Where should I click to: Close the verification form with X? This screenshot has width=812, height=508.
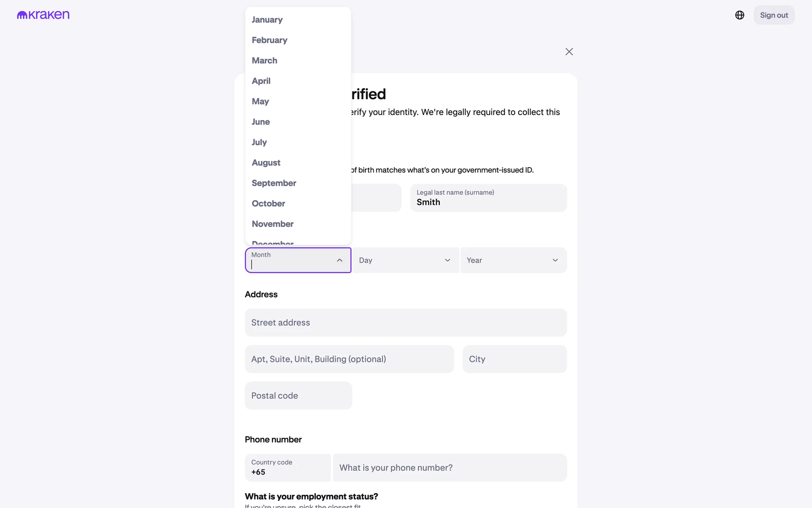(x=569, y=52)
